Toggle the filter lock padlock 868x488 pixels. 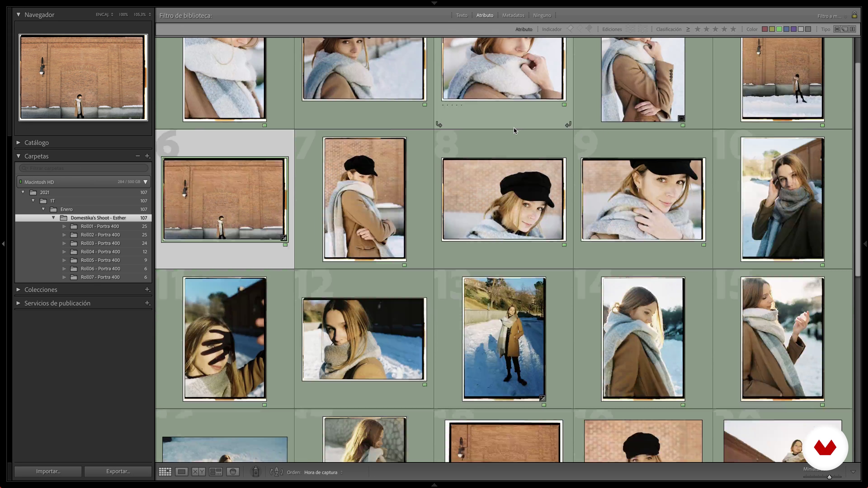(x=854, y=15)
